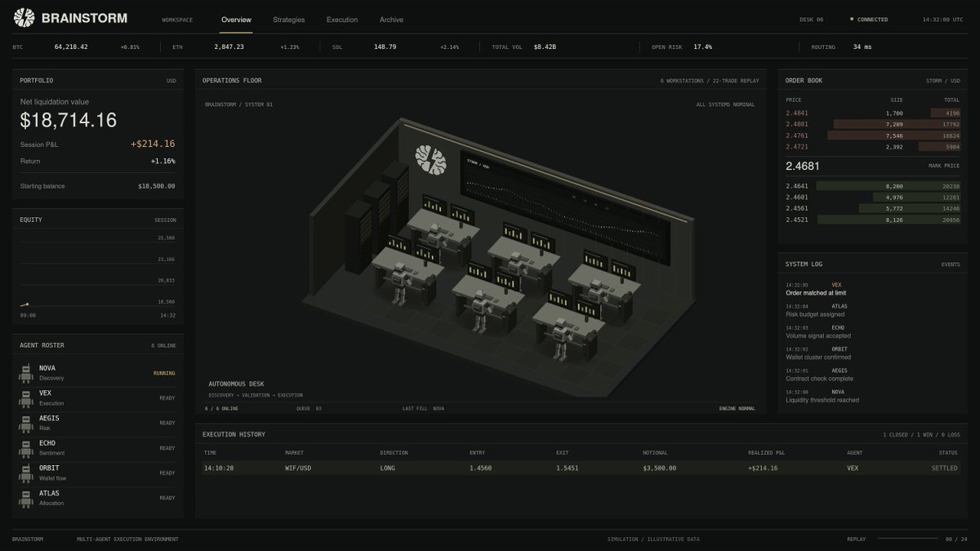Click the Equity session chart
Image resolution: width=980 pixels, height=551 pixels.
[97, 272]
